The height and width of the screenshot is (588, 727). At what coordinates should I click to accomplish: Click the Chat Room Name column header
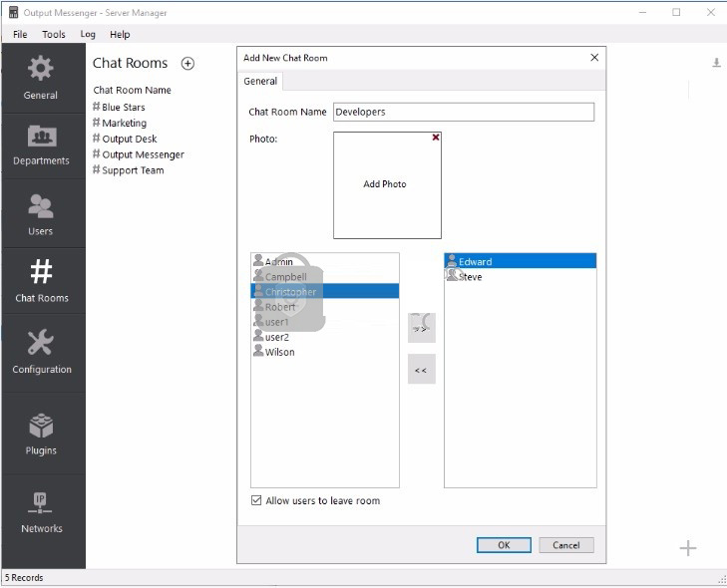133,90
